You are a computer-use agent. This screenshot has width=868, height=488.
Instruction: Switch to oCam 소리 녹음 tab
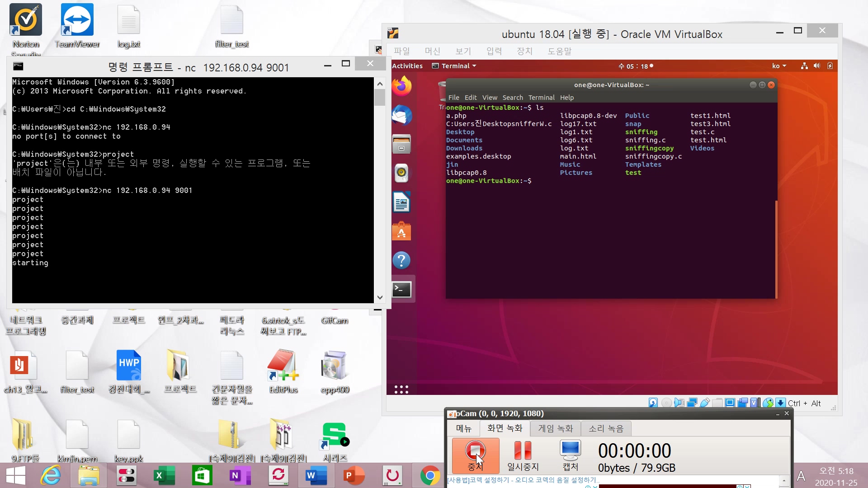click(x=606, y=428)
